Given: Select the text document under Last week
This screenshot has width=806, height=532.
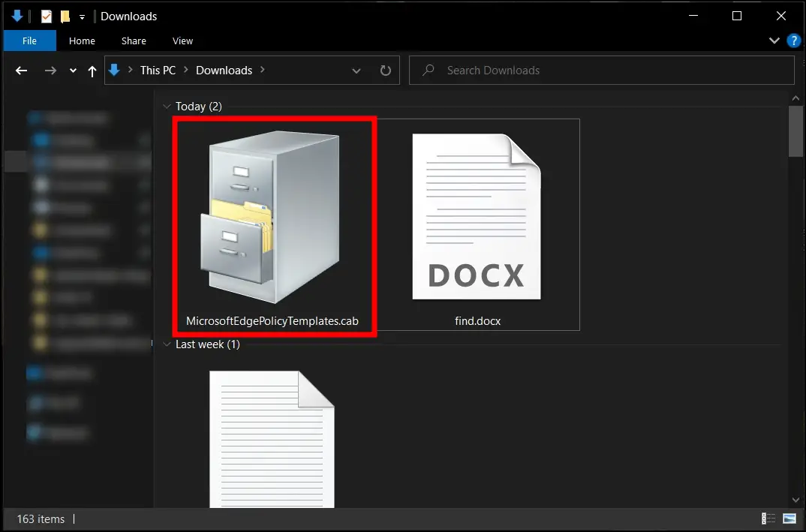Looking at the screenshot, I should click(x=272, y=440).
